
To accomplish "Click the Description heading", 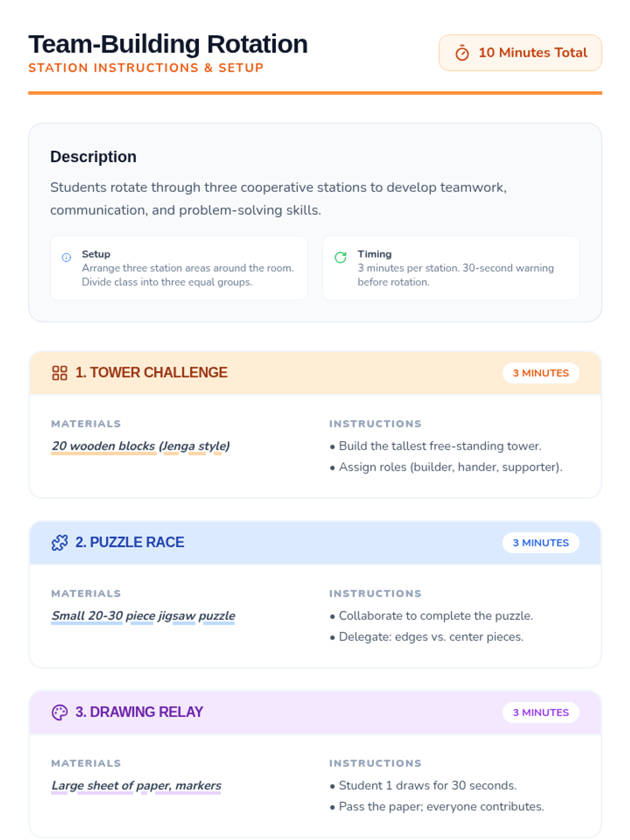I will coord(93,156).
